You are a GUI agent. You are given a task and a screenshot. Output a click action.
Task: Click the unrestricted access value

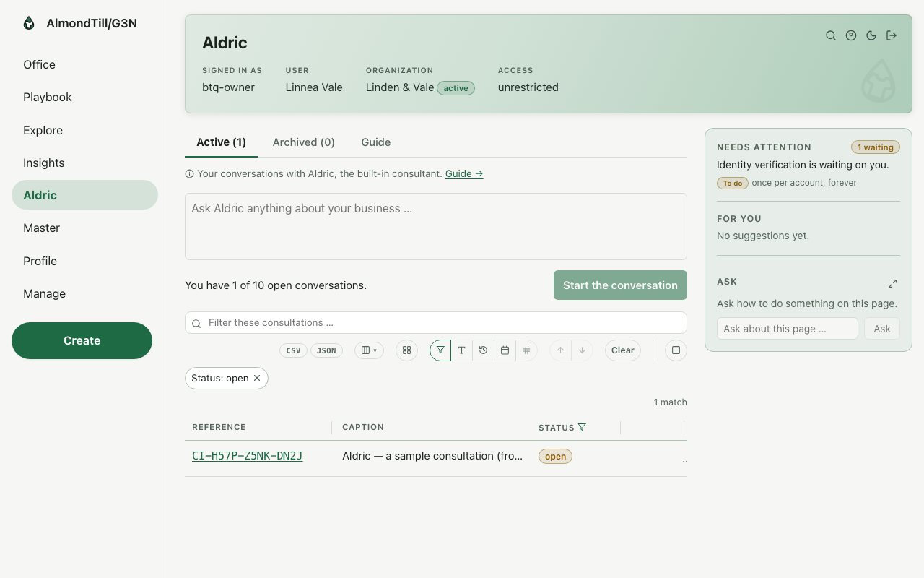(528, 87)
